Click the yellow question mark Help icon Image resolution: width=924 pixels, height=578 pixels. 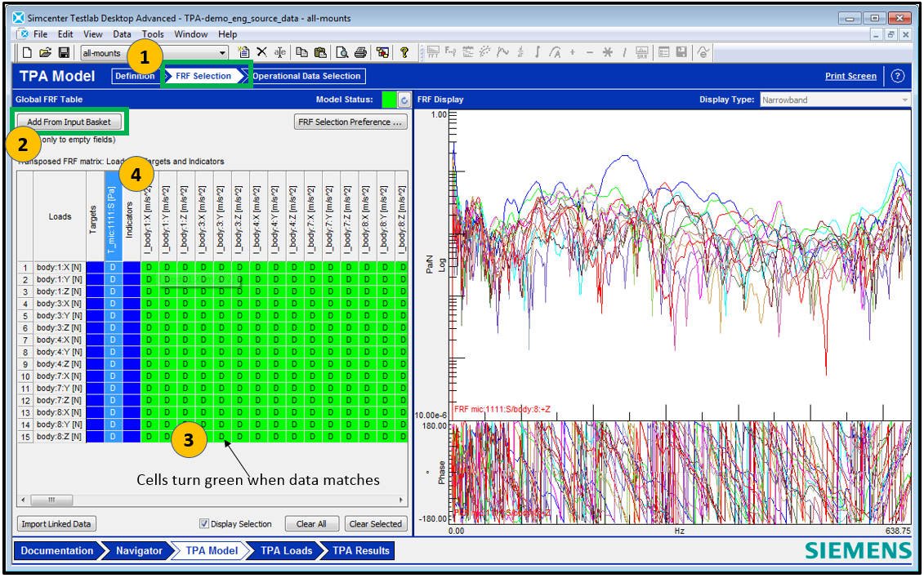pyautogui.click(x=404, y=52)
